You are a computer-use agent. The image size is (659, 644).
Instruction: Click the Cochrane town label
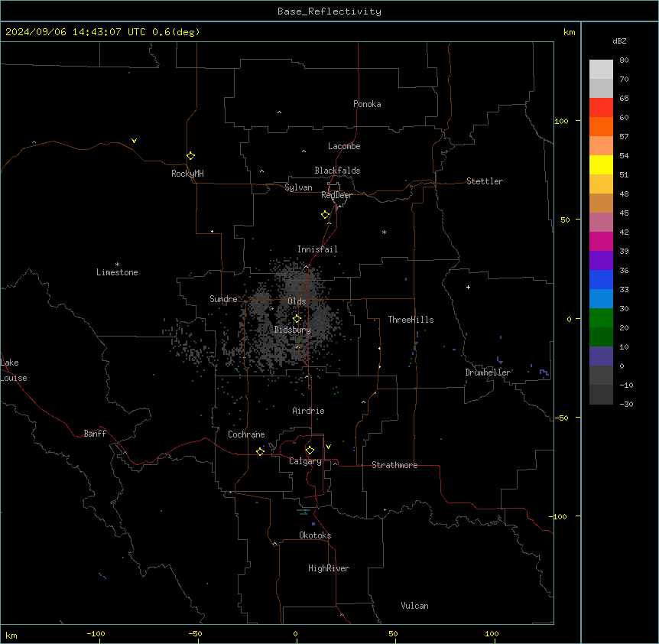click(246, 434)
